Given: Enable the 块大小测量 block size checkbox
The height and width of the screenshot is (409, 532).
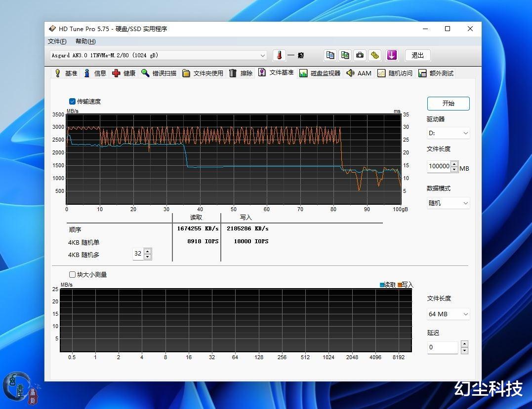Looking at the screenshot, I should [x=72, y=274].
